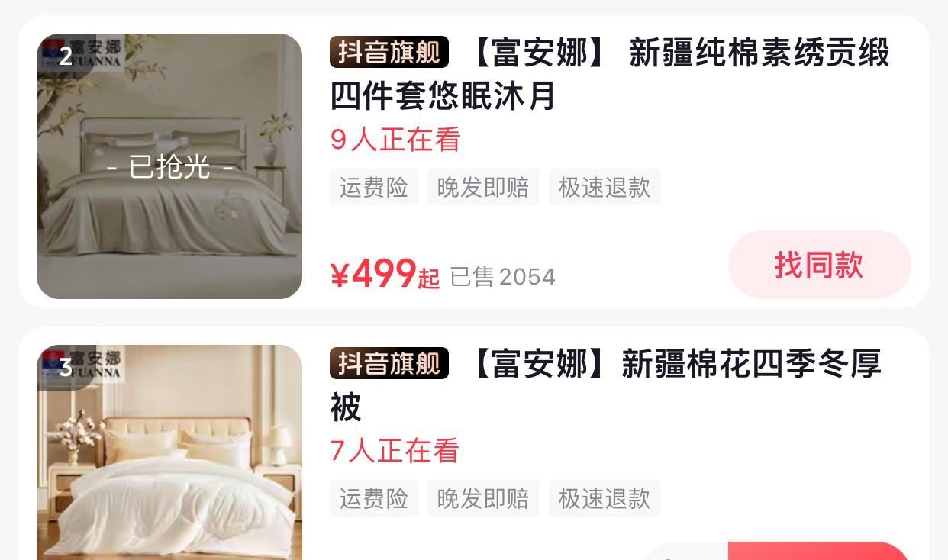Tap 晚发即赔 tag on the winter quilt
This screenshot has width=948, height=560.
(483, 498)
